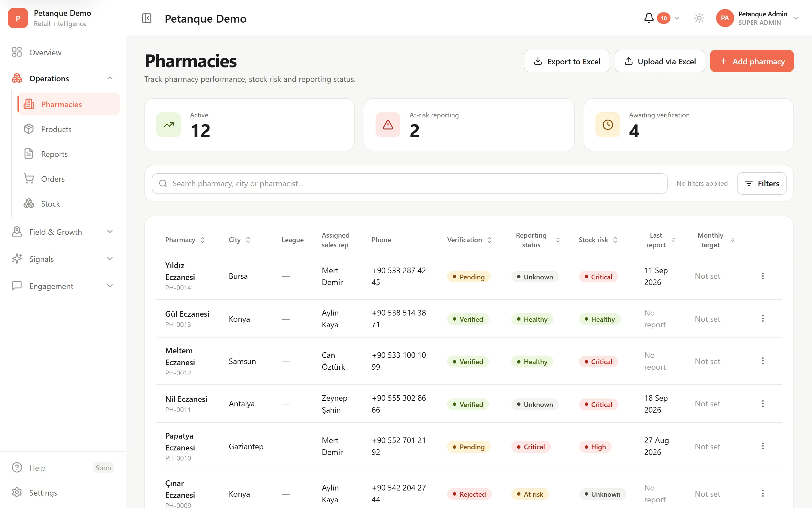Open actions menu for Yıldız Eczanesi row

(x=763, y=276)
